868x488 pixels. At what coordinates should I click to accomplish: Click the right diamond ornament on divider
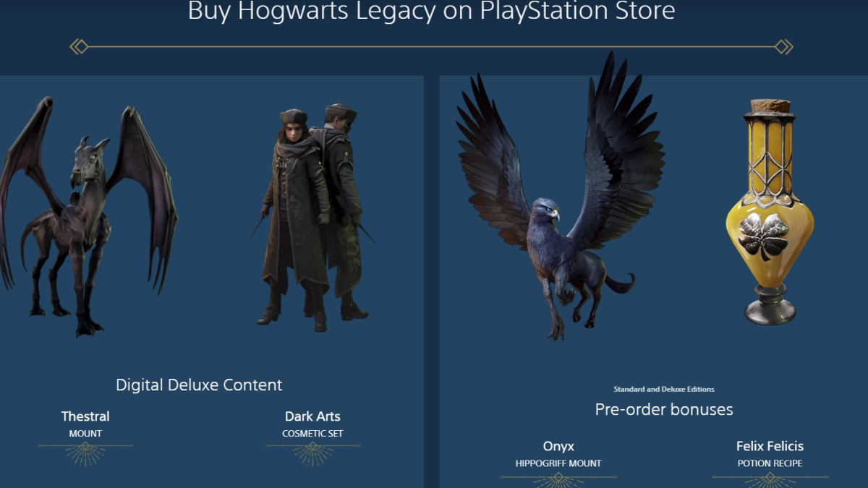[x=783, y=47]
